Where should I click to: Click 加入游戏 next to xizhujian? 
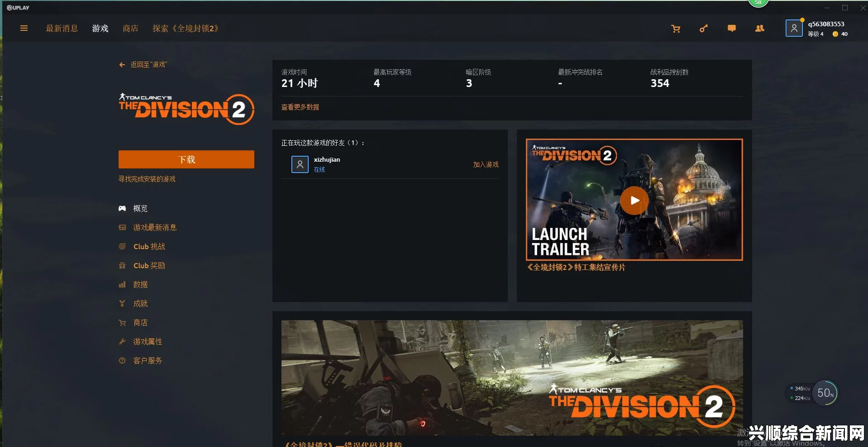click(486, 164)
